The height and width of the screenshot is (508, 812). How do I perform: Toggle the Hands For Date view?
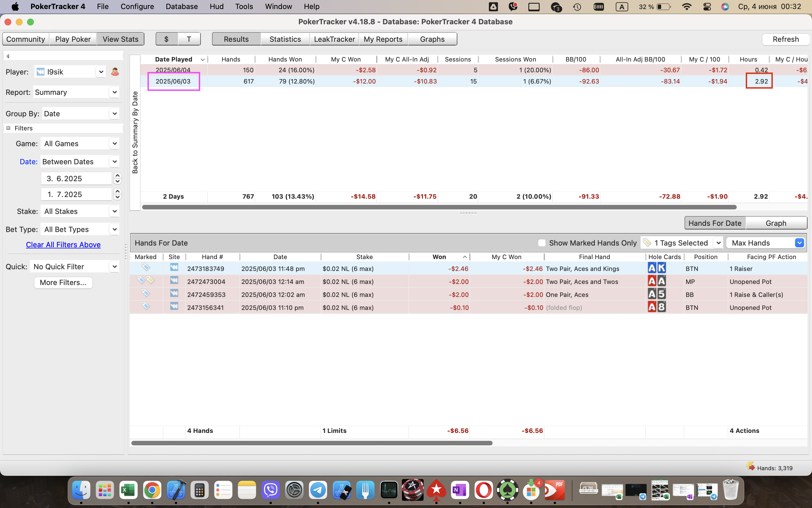[715, 223]
